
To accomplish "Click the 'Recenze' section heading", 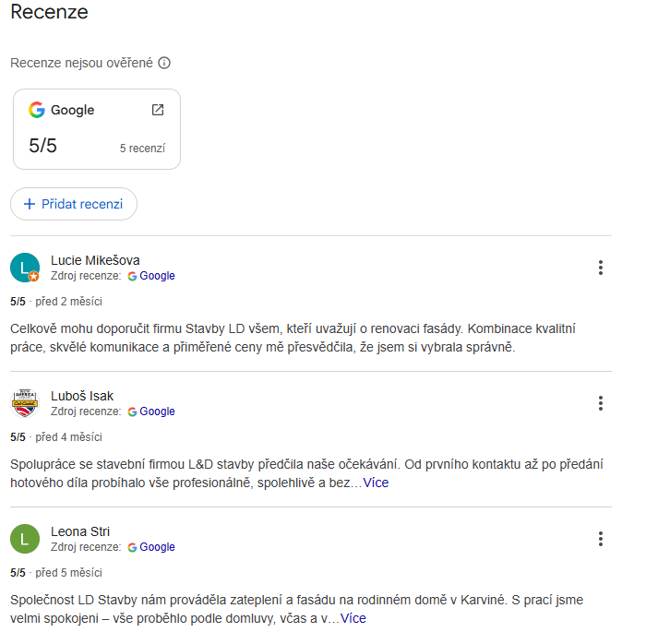I will click(49, 13).
